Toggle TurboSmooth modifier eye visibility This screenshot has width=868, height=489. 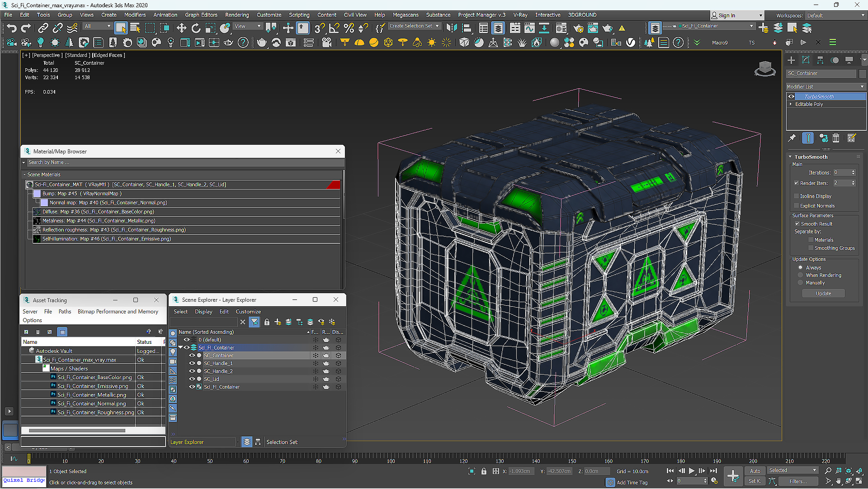pyautogui.click(x=791, y=96)
